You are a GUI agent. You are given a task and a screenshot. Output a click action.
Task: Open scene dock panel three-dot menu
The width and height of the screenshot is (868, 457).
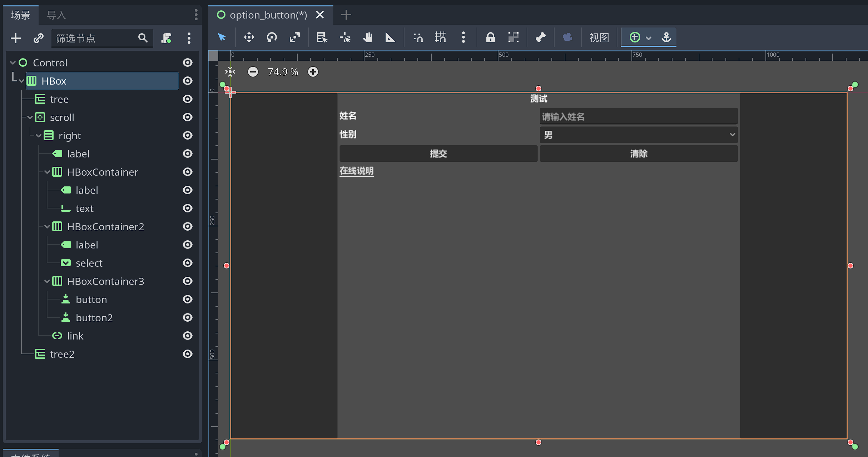pos(196,15)
